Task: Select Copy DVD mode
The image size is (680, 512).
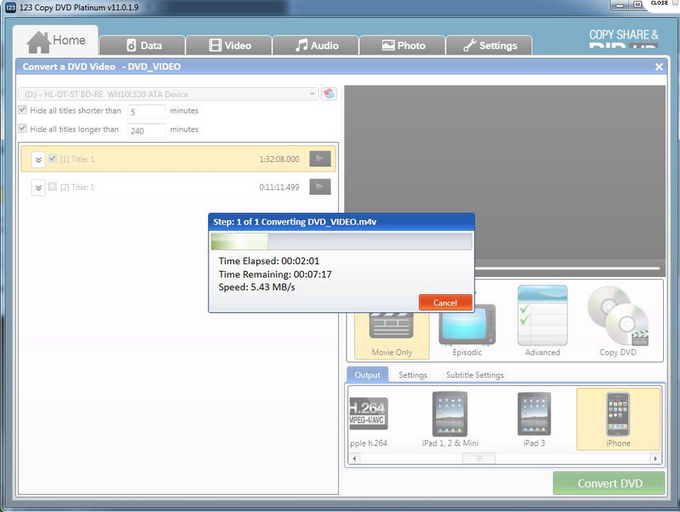Action: pos(618,322)
